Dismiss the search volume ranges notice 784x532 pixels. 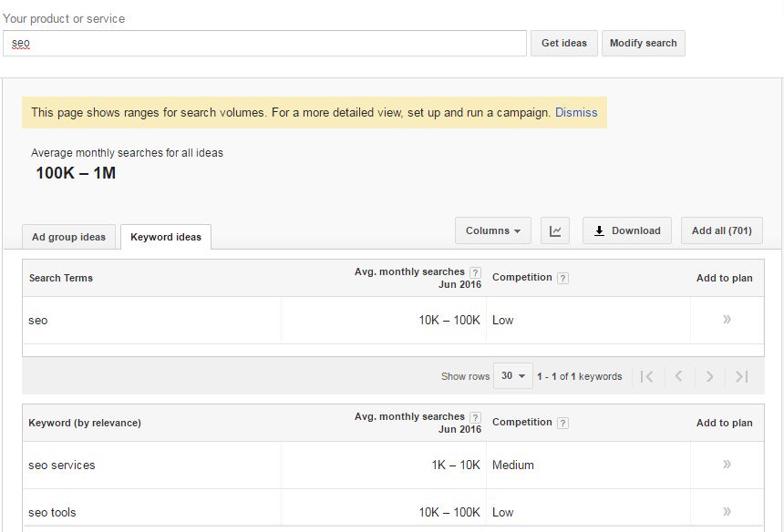tap(576, 113)
